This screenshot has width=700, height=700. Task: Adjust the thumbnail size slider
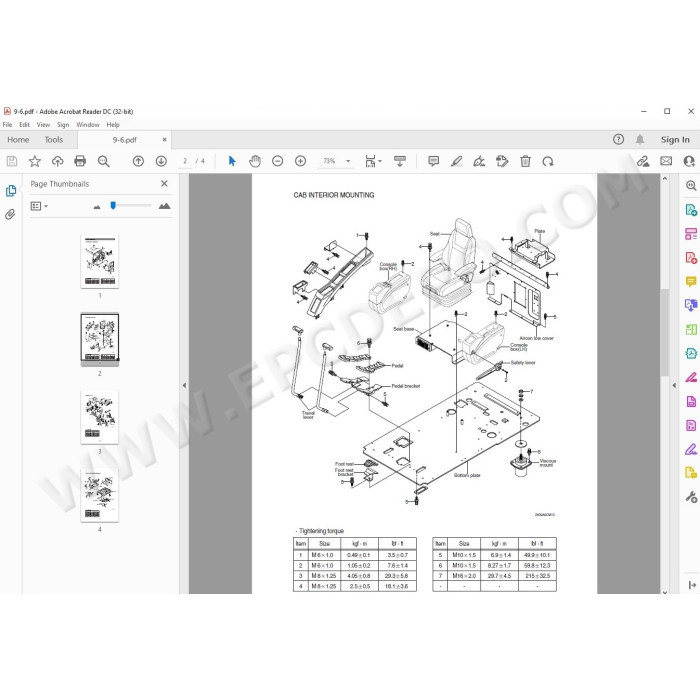tap(113, 205)
